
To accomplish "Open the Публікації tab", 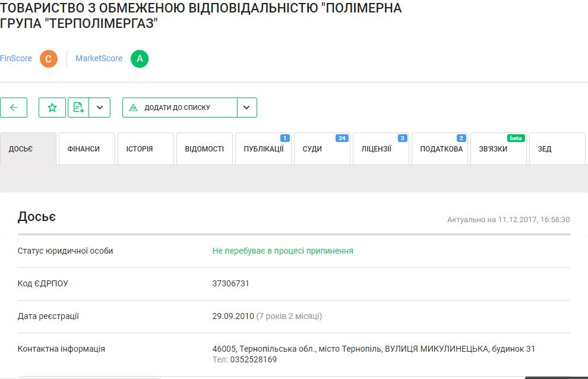I will click(x=263, y=149).
